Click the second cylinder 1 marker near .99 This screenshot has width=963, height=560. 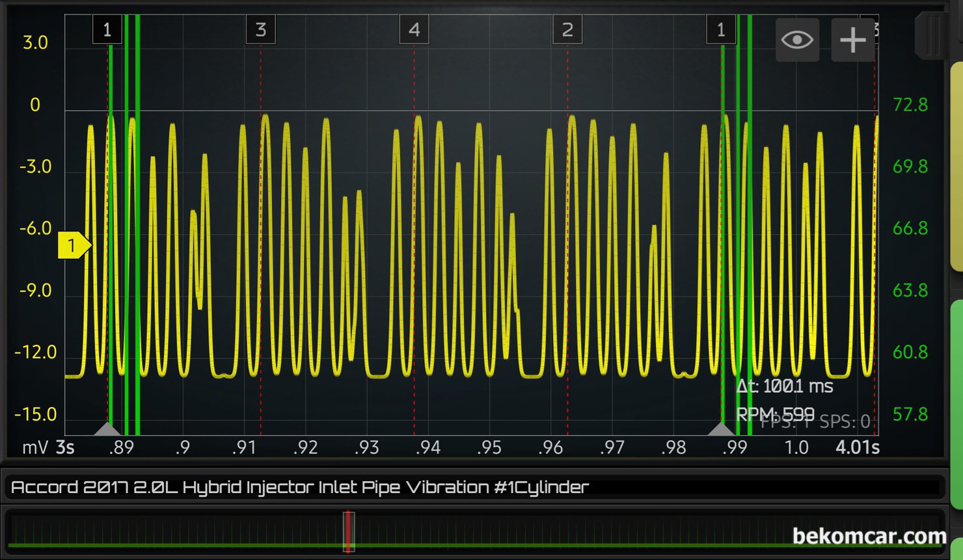click(x=720, y=30)
